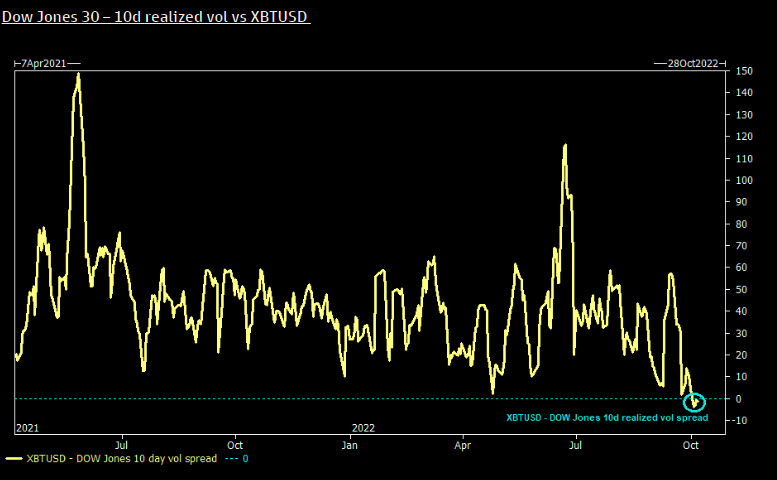Select the 7Apr2021 start date label
The image size is (777, 480).
pos(43,63)
